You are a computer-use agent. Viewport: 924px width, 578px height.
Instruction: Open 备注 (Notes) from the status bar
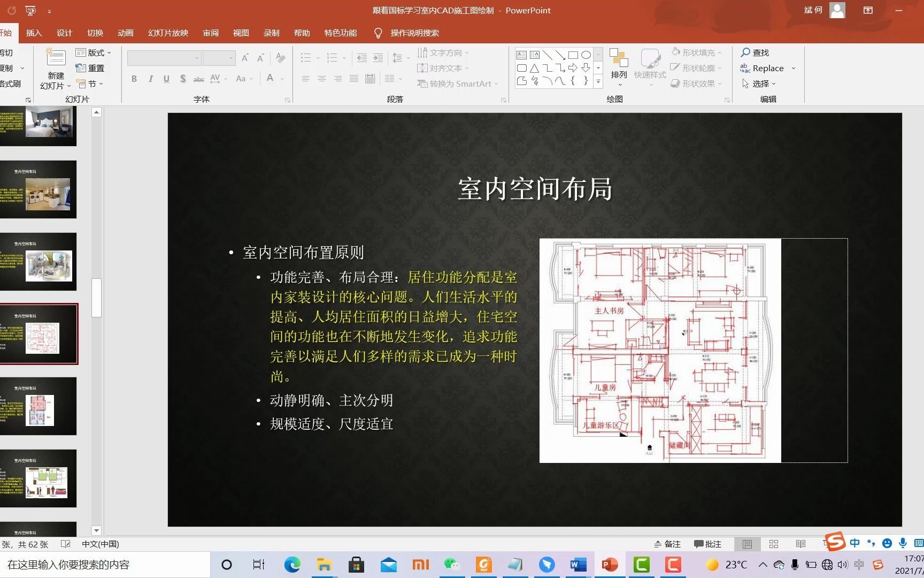point(667,544)
